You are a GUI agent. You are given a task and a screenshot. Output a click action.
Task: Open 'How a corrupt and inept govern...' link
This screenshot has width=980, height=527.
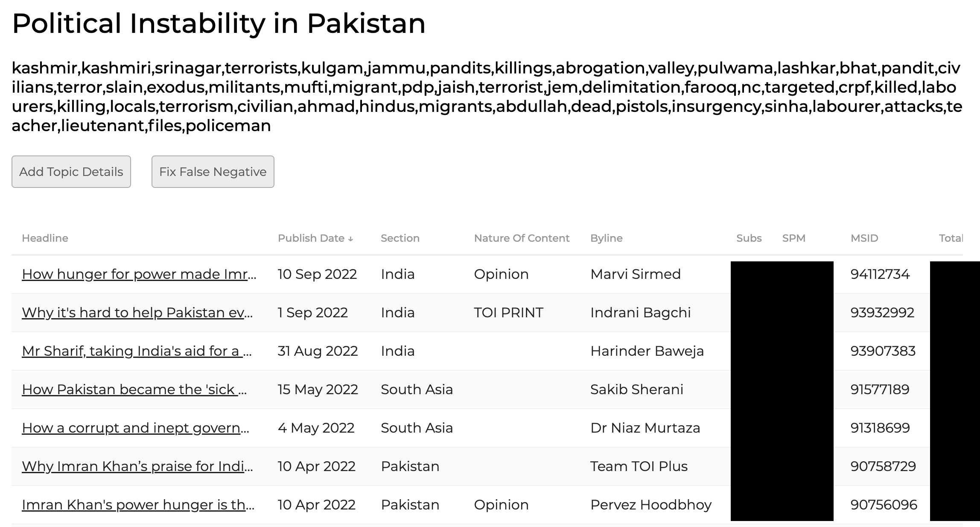coord(136,428)
